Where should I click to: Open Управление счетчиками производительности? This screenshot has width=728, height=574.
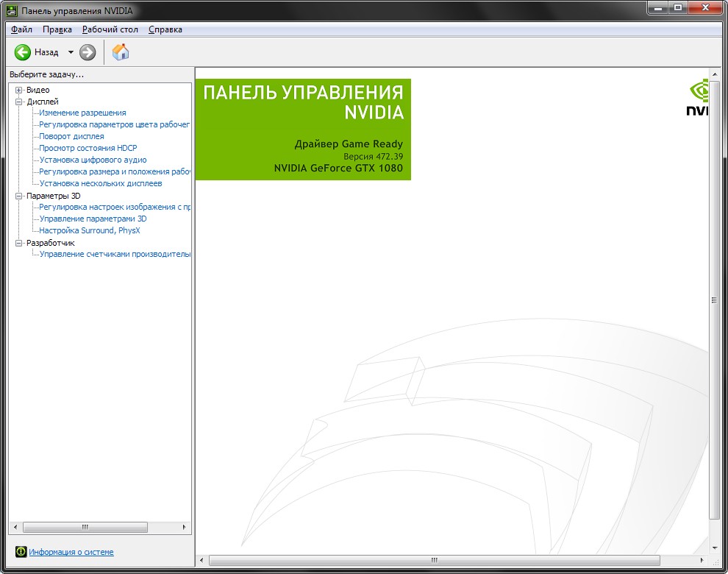(115, 254)
